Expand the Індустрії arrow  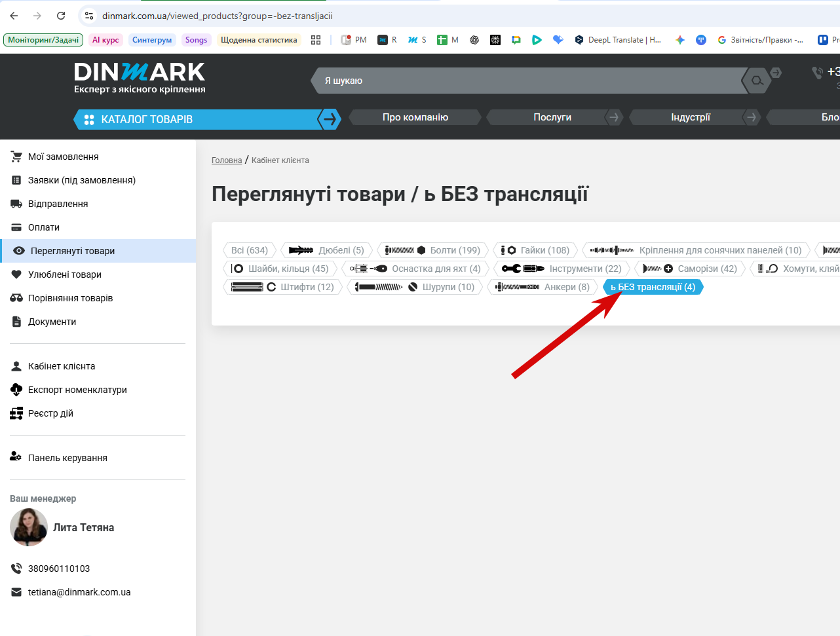tap(752, 117)
